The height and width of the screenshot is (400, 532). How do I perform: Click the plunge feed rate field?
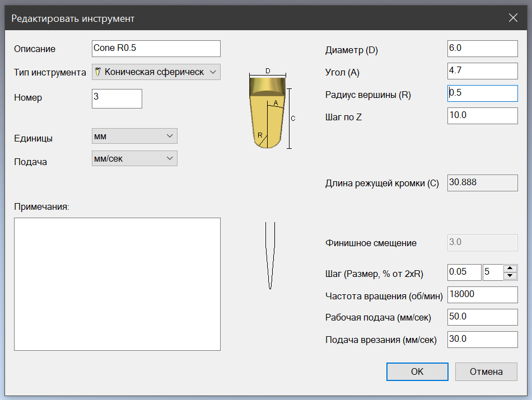(x=482, y=340)
